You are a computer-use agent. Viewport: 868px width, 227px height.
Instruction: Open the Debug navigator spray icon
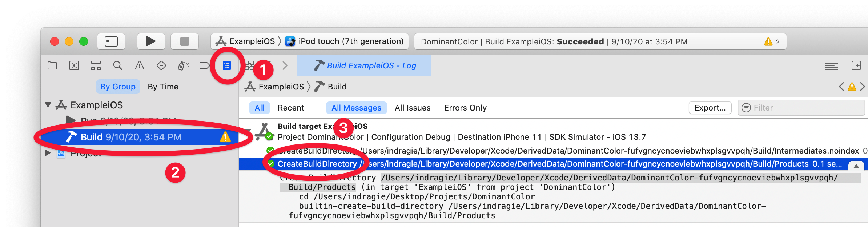click(183, 65)
